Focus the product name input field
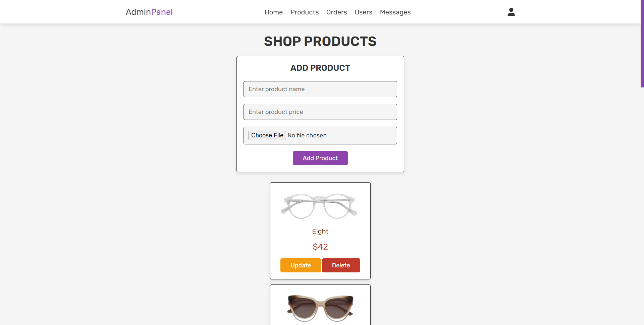This screenshot has height=325, width=644. tap(320, 89)
